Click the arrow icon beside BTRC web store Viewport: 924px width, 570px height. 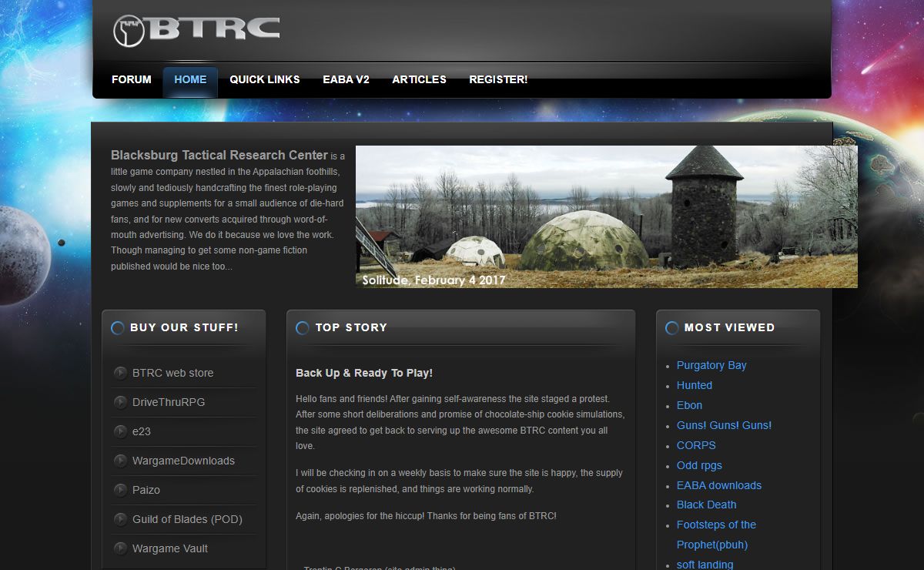120,373
